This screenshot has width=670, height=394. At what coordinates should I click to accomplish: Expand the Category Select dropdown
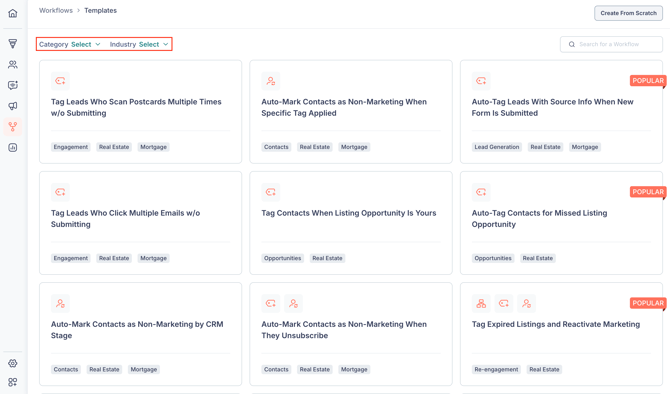coord(70,44)
